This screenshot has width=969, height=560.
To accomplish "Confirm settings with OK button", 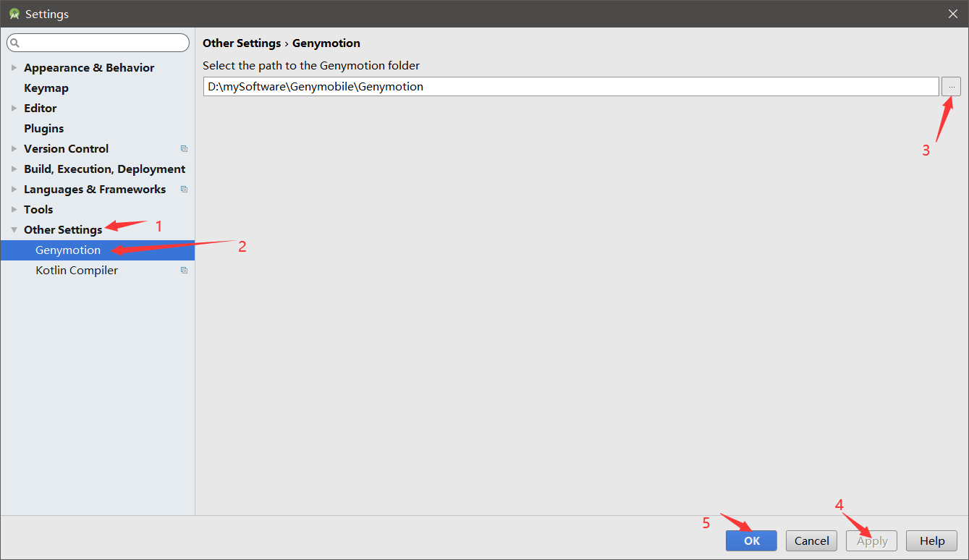I will [751, 540].
